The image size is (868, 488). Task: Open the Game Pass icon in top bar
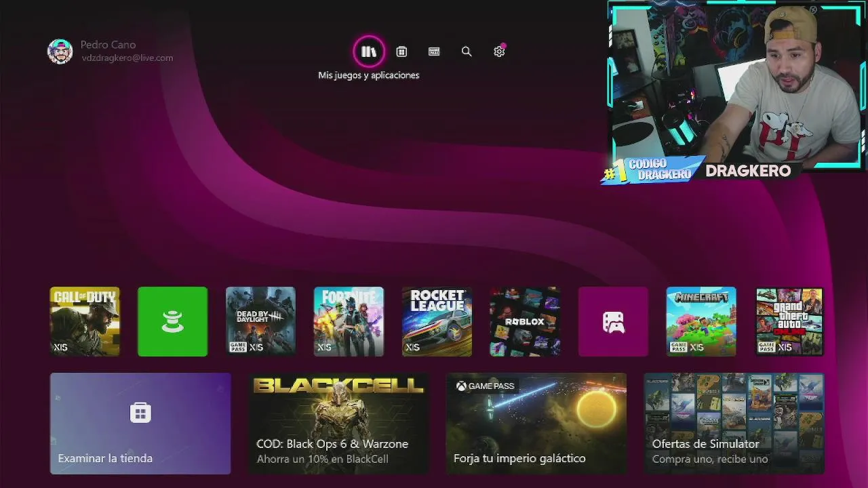(434, 52)
